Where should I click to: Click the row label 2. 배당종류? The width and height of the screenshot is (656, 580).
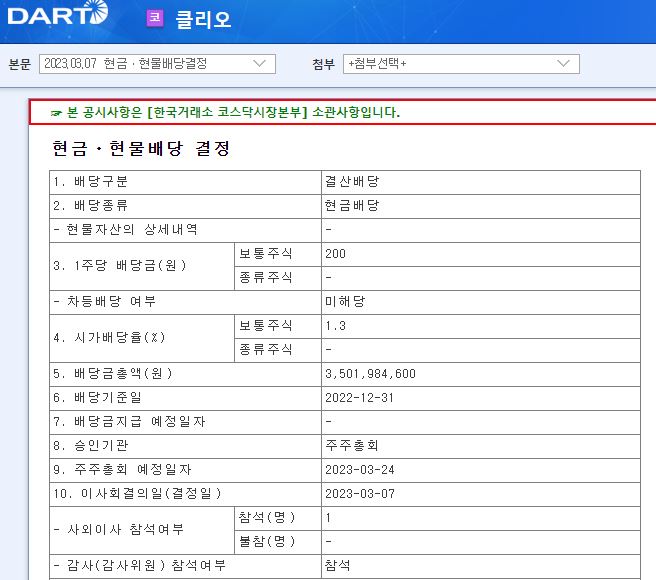90,205
